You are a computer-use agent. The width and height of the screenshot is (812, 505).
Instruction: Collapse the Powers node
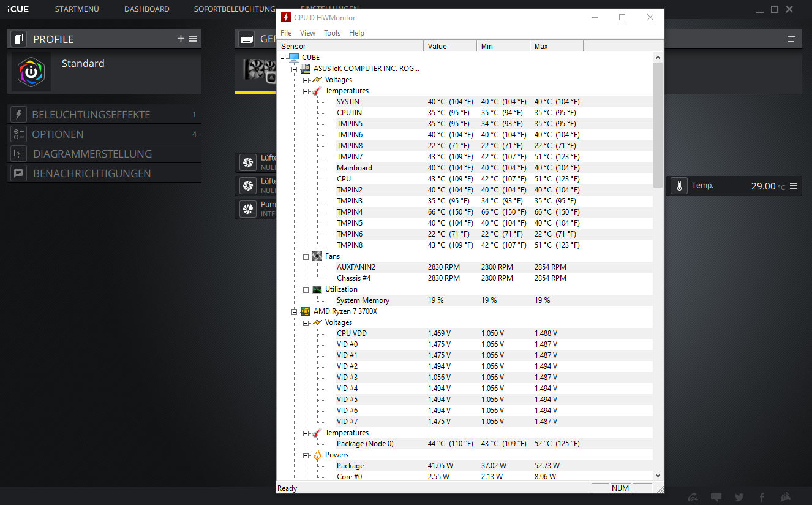coord(306,455)
